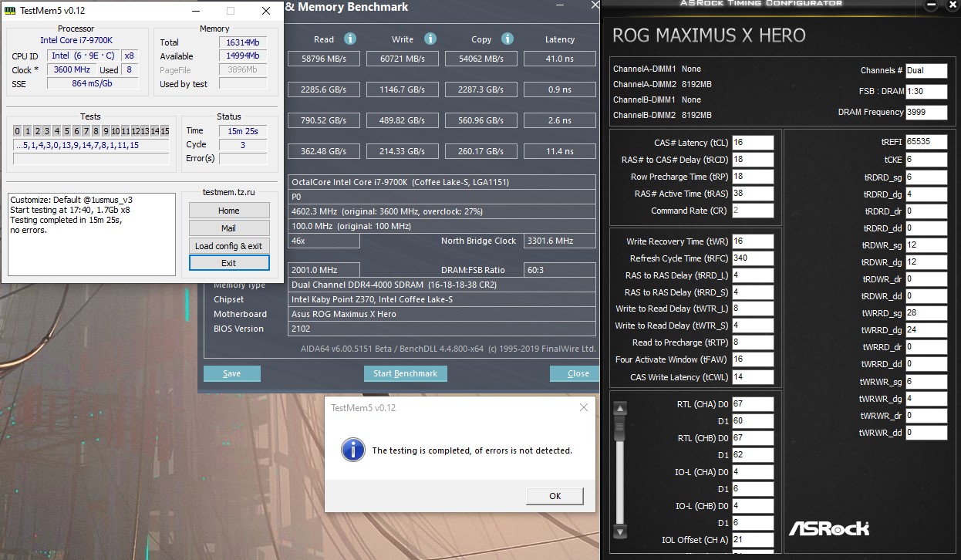Click the DRAM:FSB Ratio 60:3 value
The image size is (961, 560).
coord(560,270)
